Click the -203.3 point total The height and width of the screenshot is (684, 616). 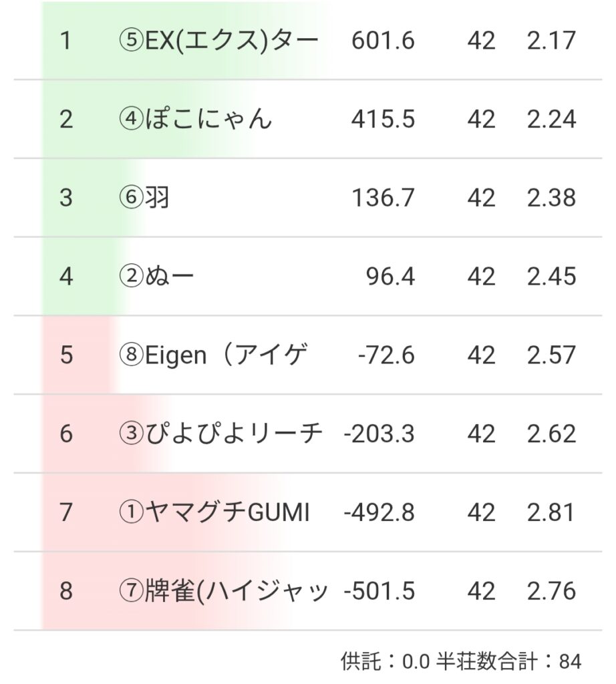(379, 434)
